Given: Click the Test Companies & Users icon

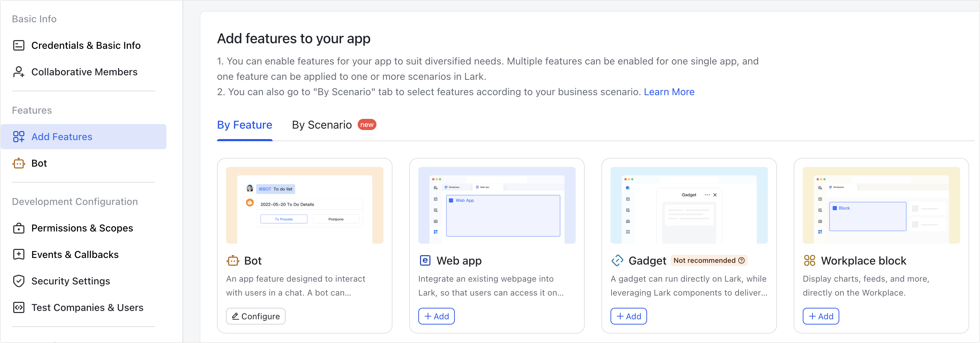Looking at the screenshot, I should coord(19,307).
